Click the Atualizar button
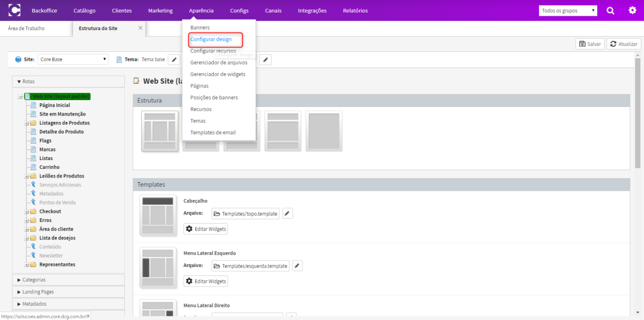The image size is (644, 320). point(624,44)
